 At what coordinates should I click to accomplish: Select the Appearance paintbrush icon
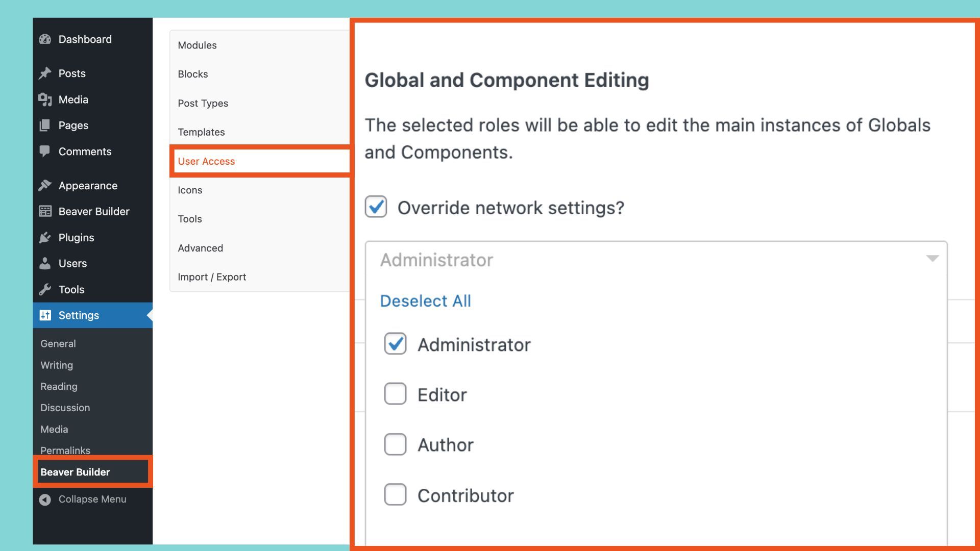coord(45,185)
